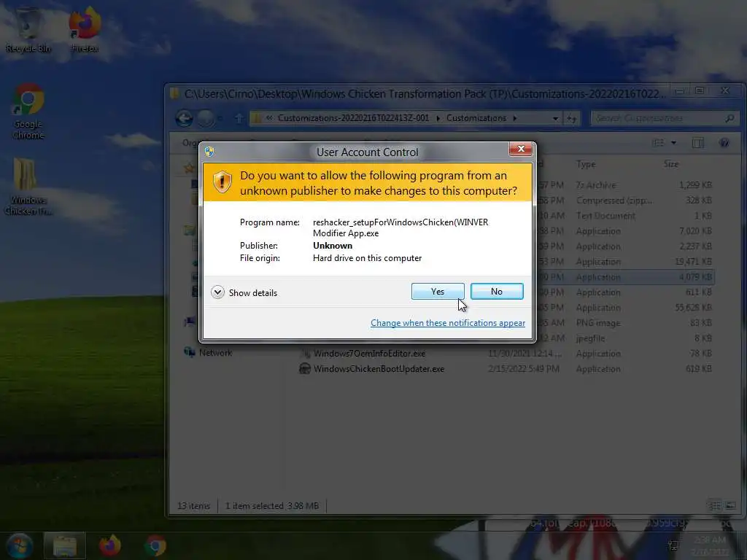Click the Network icon in navigation pane
The height and width of the screenshot is (560, 747).
point(189,352)
